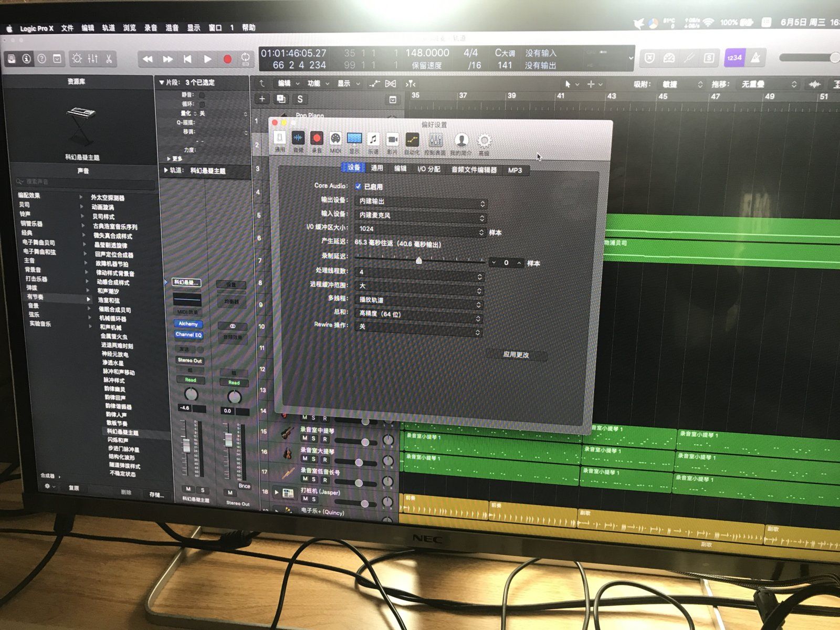This screenshot has width=840, height=630.
Task: Click the add track plus button
Action: click(x=262, y=99)
